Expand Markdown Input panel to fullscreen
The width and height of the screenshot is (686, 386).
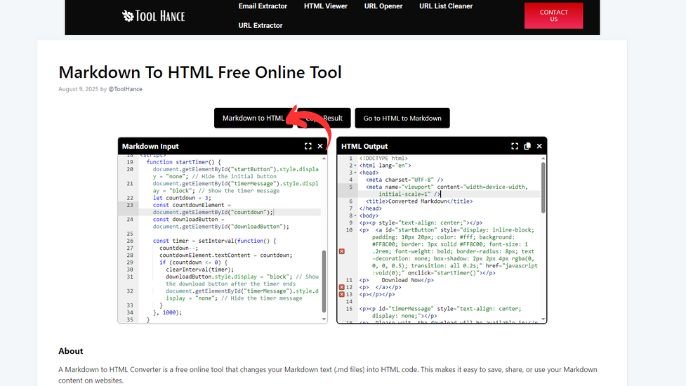308,146
